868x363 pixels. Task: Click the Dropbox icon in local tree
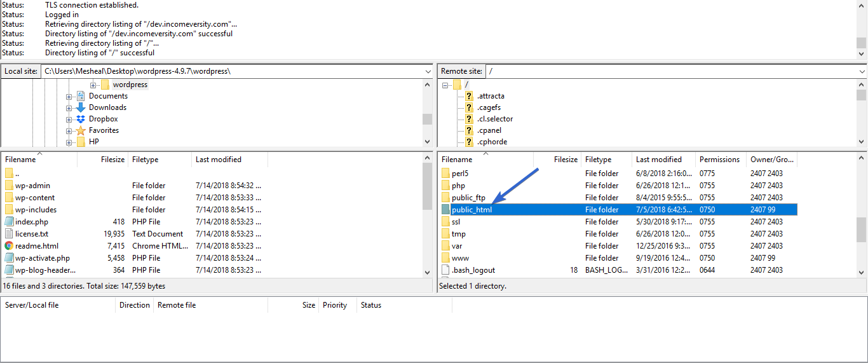coord(81,119)
